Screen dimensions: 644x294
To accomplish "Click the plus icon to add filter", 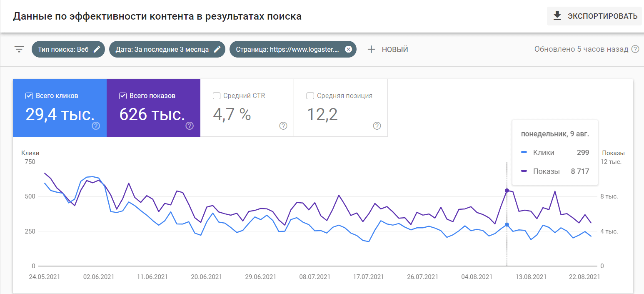I will 371,49.
